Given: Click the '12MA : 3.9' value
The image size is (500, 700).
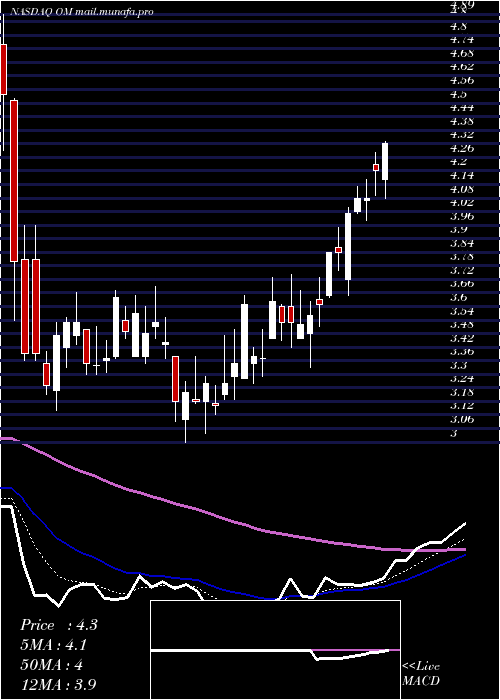Looking at the screenshot, I should 59,685.
